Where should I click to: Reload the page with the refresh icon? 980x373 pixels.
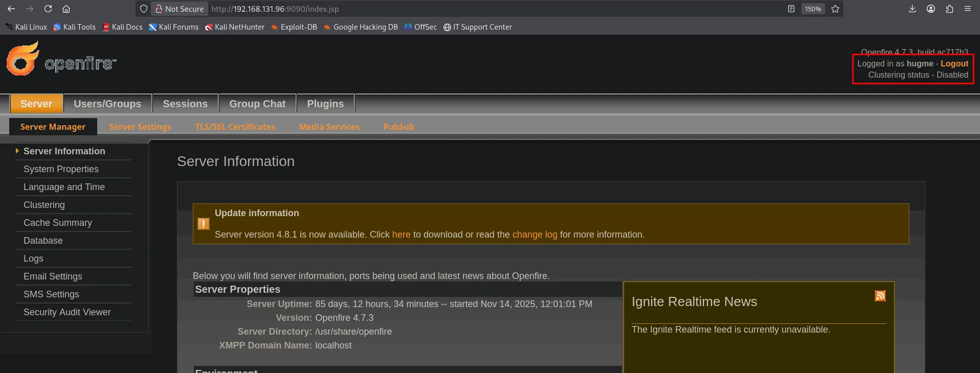pyautogui.click(x=48, y=9)
